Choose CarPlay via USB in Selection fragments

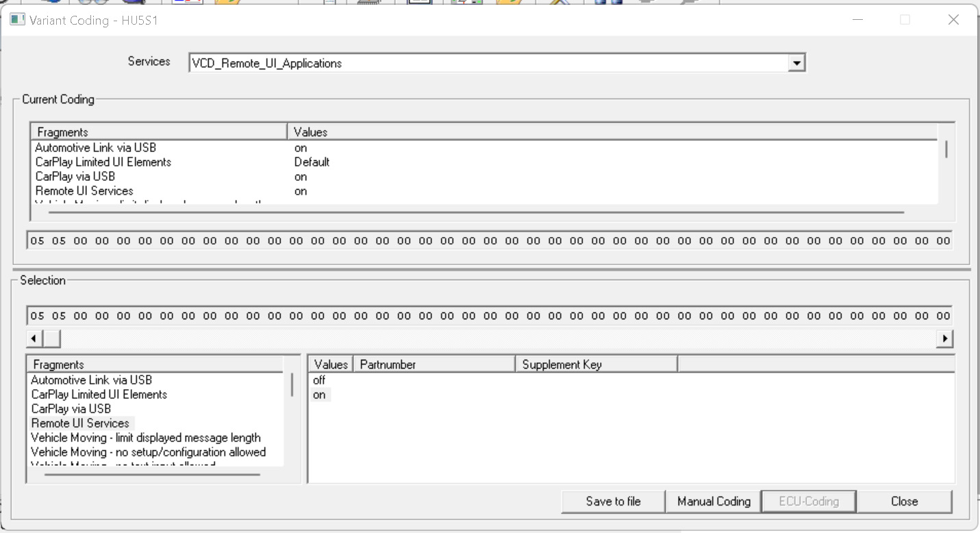click(x=71, y=408)
